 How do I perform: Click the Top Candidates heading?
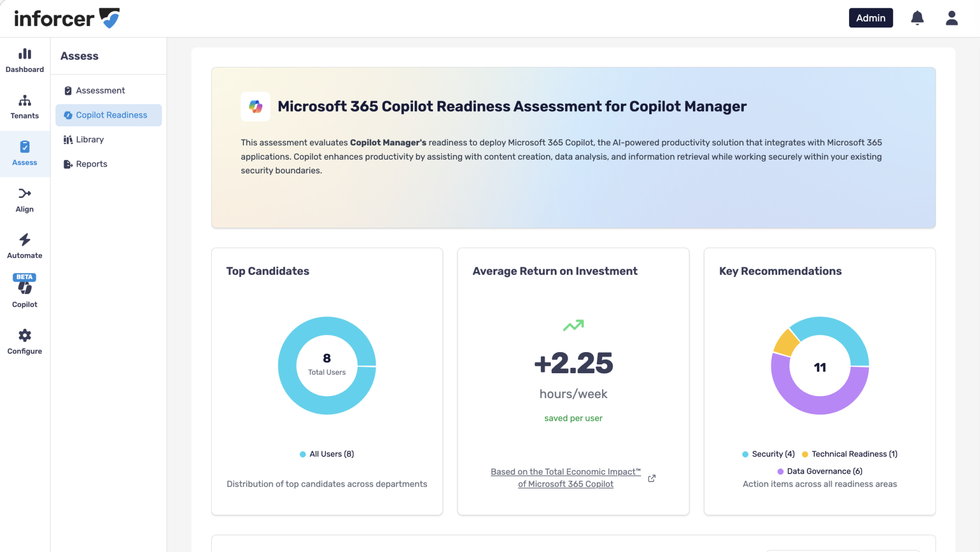point(268,271)
